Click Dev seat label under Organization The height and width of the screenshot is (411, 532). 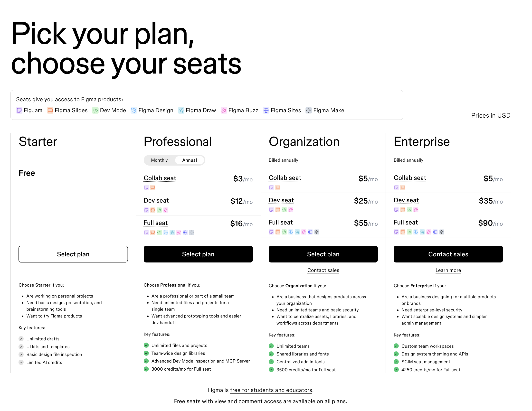pyautogui.click(x=281, y=200)
